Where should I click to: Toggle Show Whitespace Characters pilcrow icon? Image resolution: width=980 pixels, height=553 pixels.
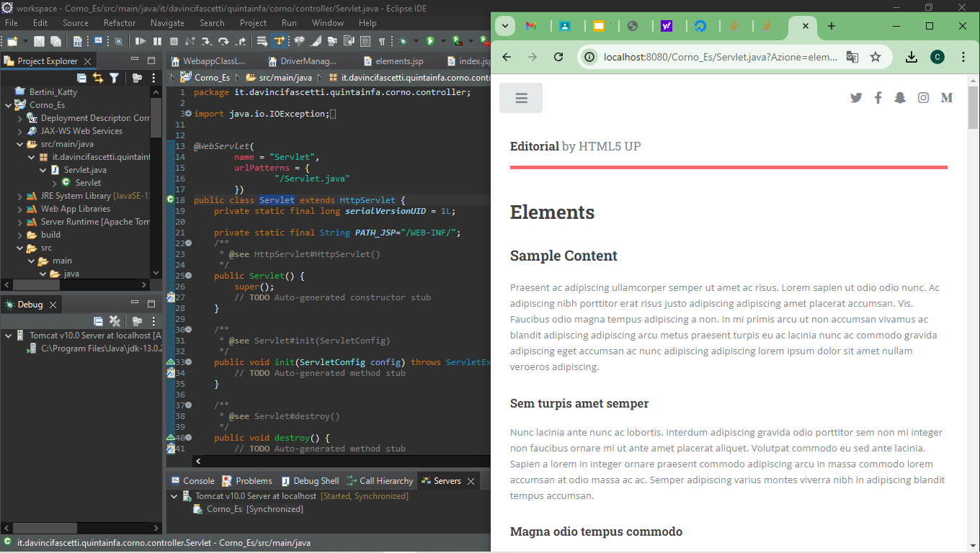tap(382, 42)
